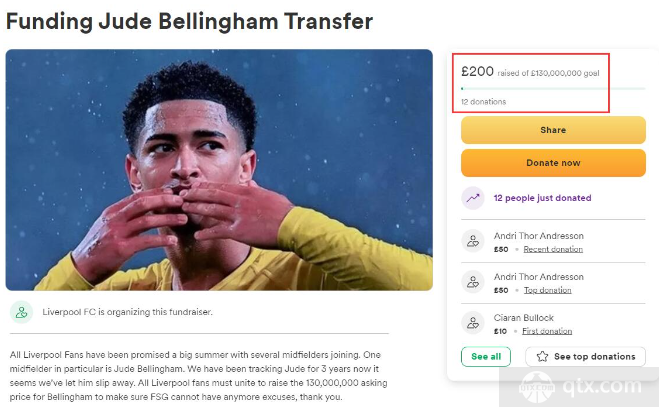Viewport: 659px width, 407px height.
Task: Open the See all donations button
Action: (x=486, y=357)
